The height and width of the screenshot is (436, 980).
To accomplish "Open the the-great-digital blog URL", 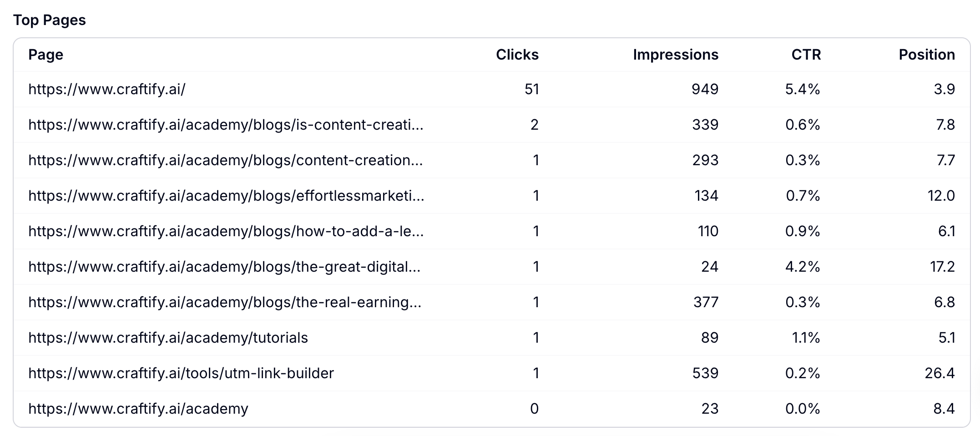I will point(225,267).
